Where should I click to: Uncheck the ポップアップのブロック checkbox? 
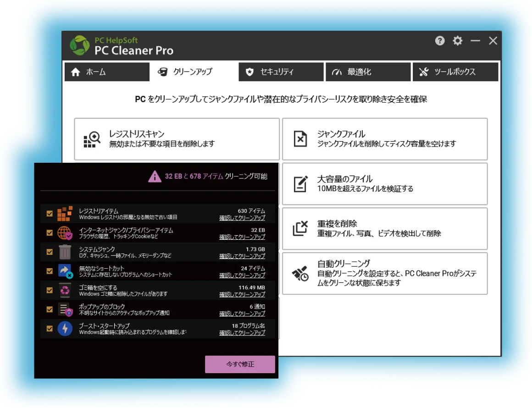pyautogui.click(x=50, y=309)
